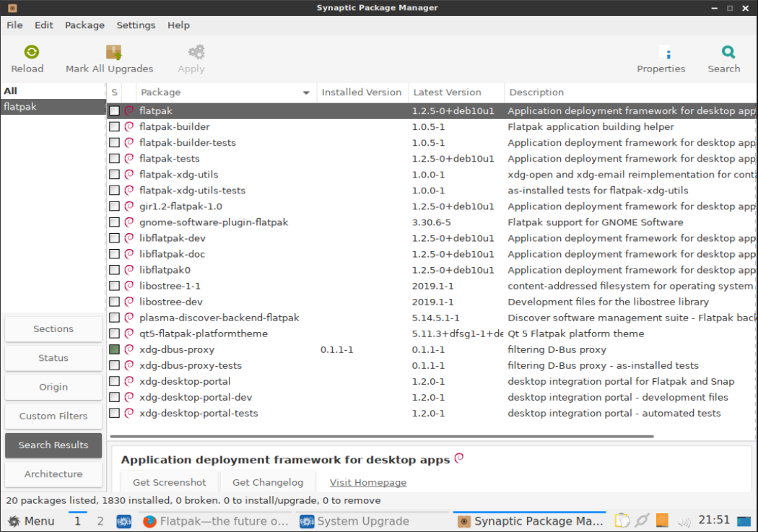Mark the gir1.2-flatpak-1.0 checkbox
The width and height of the screenshot is (758, 532).
pyautogui.click(x=114, y=206)
